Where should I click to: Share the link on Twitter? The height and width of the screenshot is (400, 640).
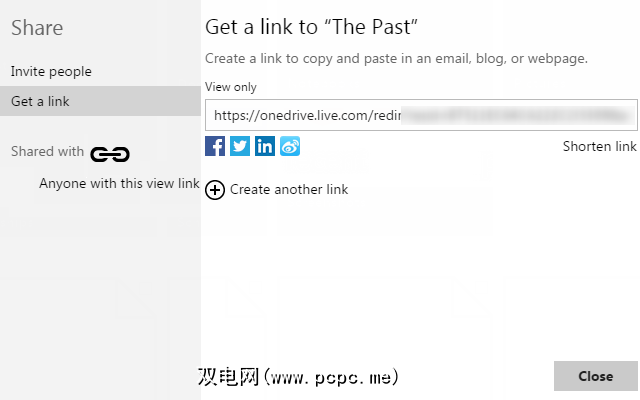click(x=240, y=147)
